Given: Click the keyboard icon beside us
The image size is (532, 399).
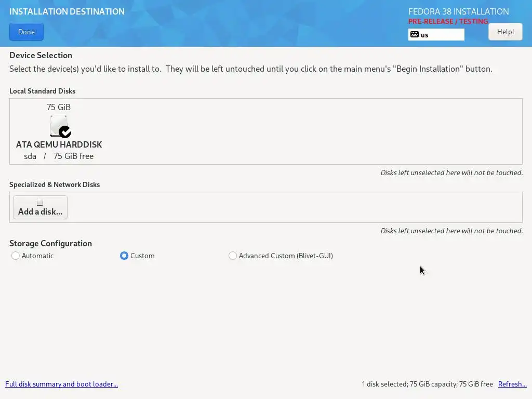Looking at the screenshot, I should coord(414,34).
